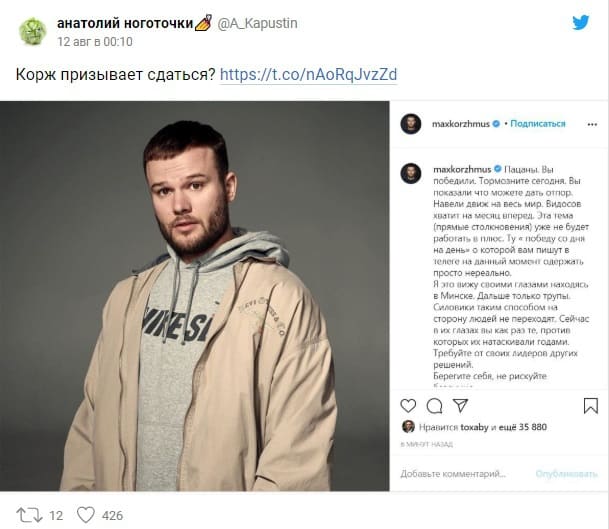This screenshot has width=609, height=529.
Task: Open the green avatar of анатолий ноготочки
Action: [x=32, y=31]
